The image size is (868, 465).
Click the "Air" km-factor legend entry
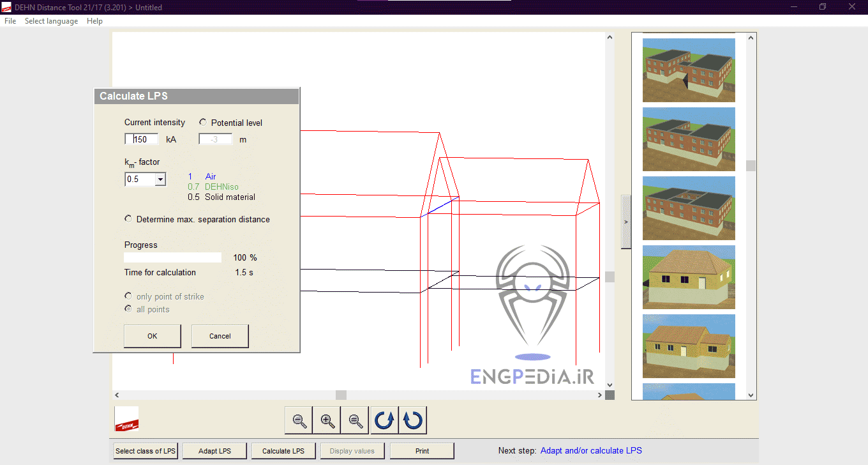pyautogui.click(x=211, y=176)
